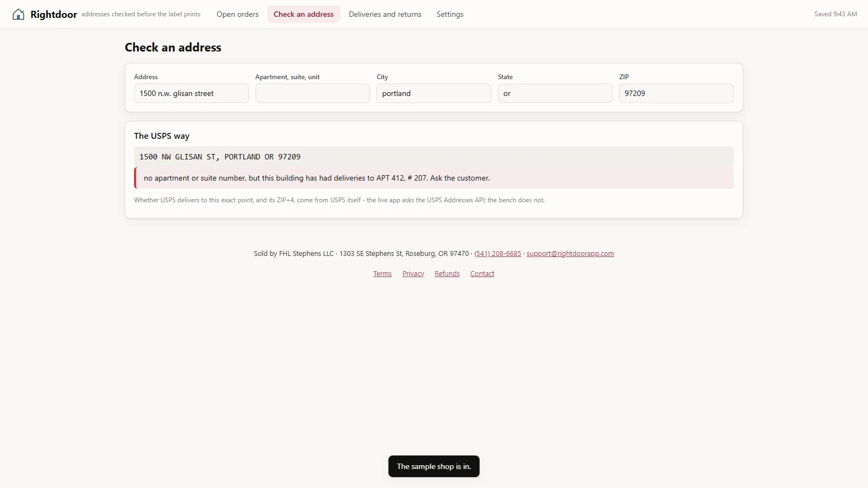Click the Rightdoor brand name

54,14
